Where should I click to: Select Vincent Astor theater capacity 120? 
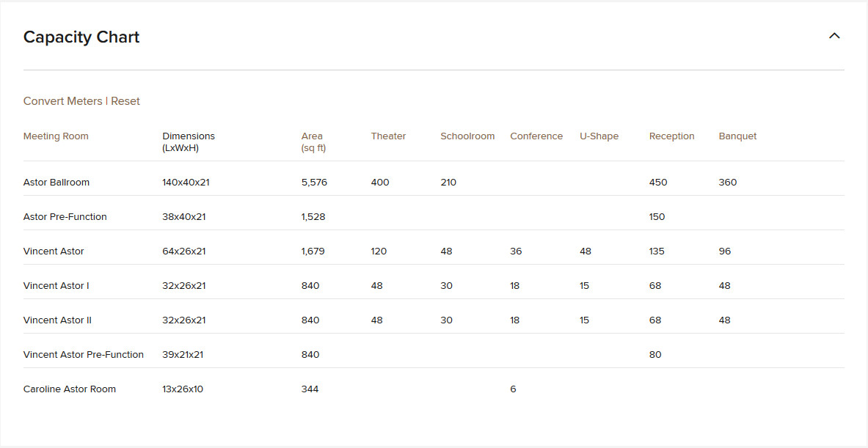click(379, 251)
